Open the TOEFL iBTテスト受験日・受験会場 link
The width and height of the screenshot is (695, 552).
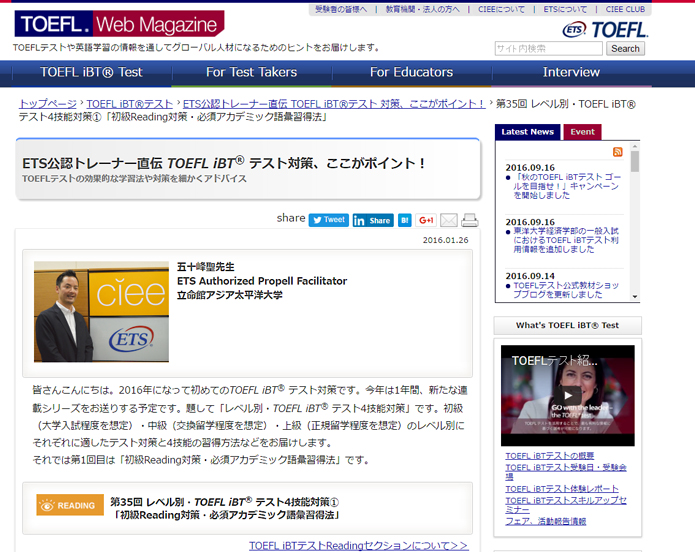566,472
